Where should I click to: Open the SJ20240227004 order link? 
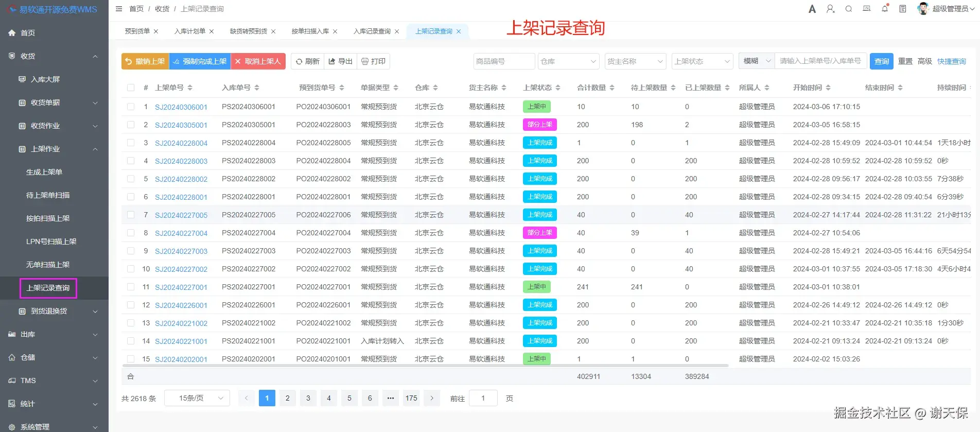(181, 233)
